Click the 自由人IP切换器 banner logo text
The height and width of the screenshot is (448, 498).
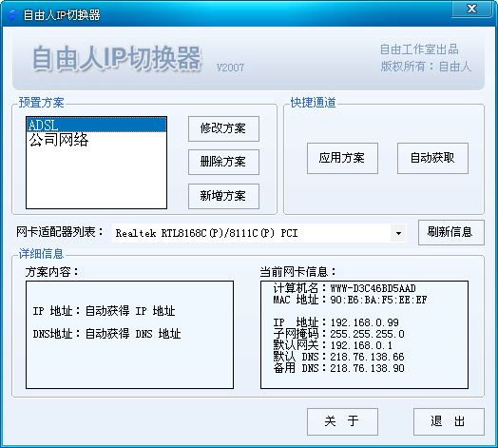117,58
